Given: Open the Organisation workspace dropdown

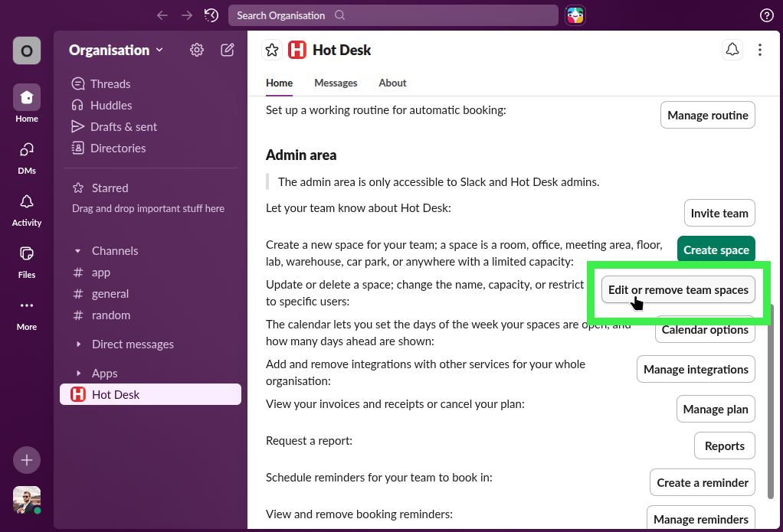Looking at the screenshot, I should click(x=115, y=50).
